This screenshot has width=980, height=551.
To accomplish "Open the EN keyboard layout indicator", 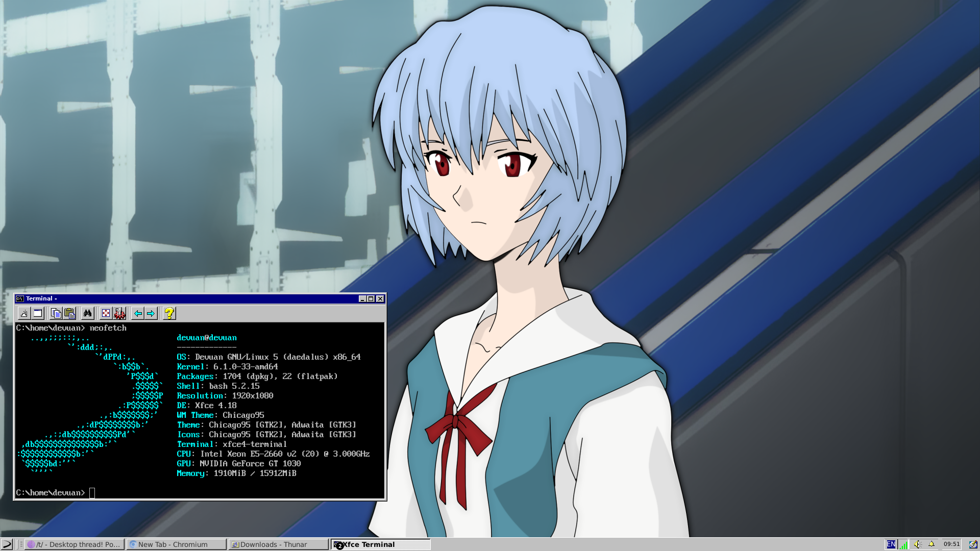I will [891, 544].
